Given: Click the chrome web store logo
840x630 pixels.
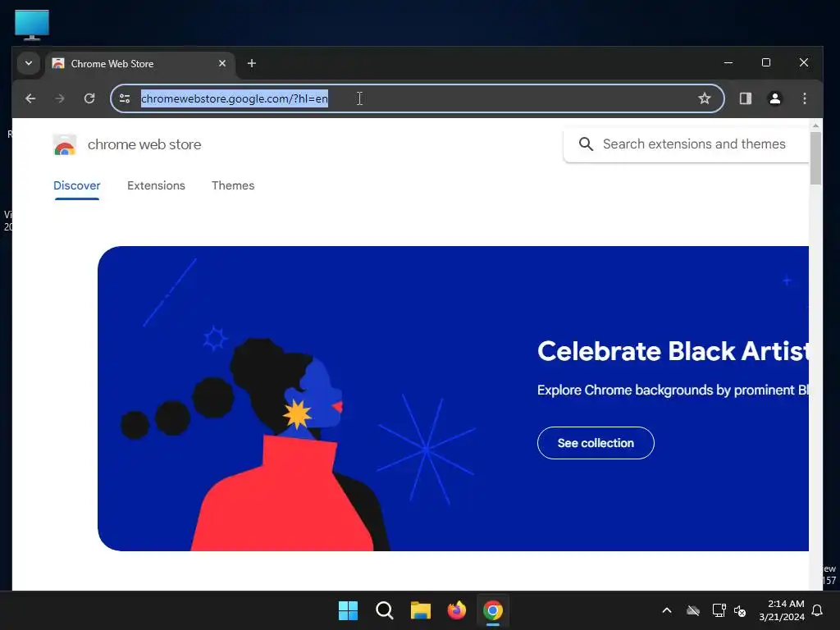Looking at the screenshot, I should pyautogui.click(x=65, y=144).
